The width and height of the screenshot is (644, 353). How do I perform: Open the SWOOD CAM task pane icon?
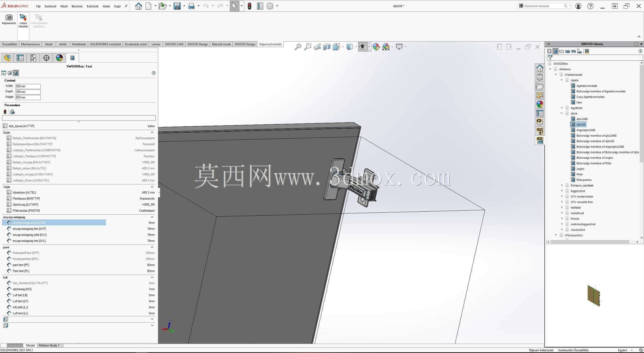540,131
